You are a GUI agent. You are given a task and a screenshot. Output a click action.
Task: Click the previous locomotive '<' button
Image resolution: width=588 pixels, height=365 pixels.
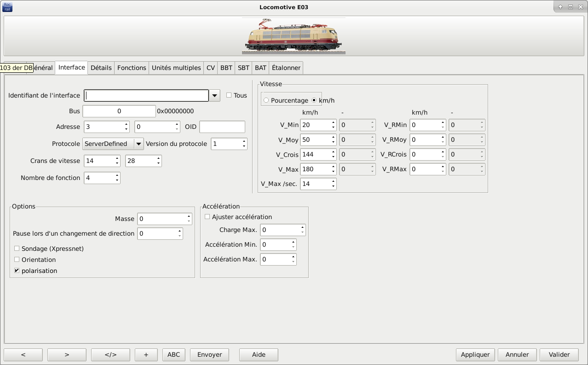(23, 354)
